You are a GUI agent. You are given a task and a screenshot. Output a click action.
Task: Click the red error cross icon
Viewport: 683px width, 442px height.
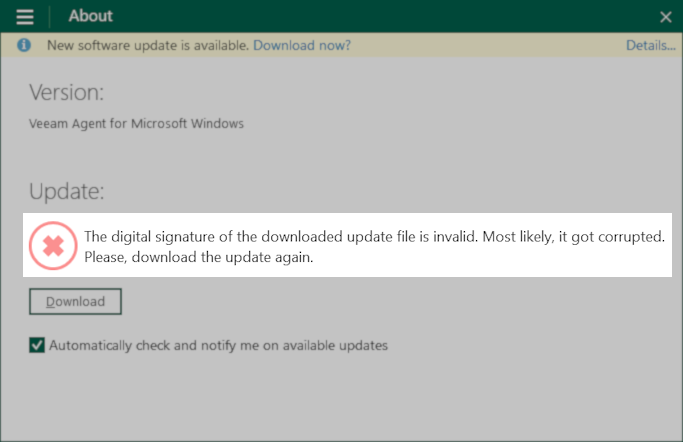click(x=53, y=246)
